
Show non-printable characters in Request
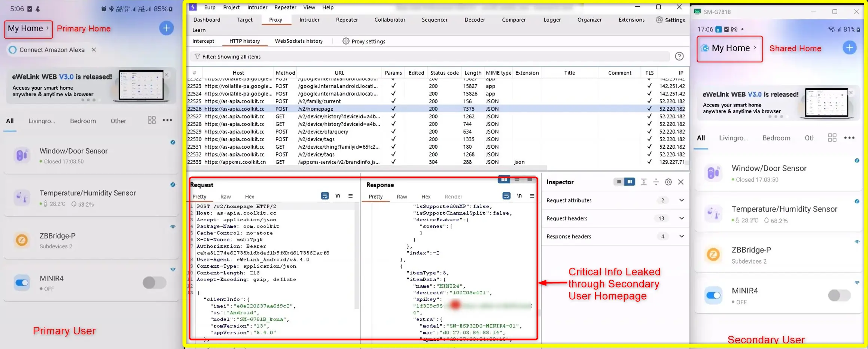(338, 196)
